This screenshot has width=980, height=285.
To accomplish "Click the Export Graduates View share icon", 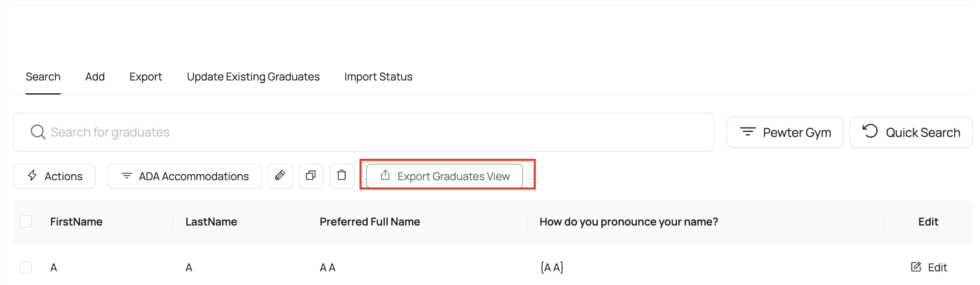I will tap(385, 175).
